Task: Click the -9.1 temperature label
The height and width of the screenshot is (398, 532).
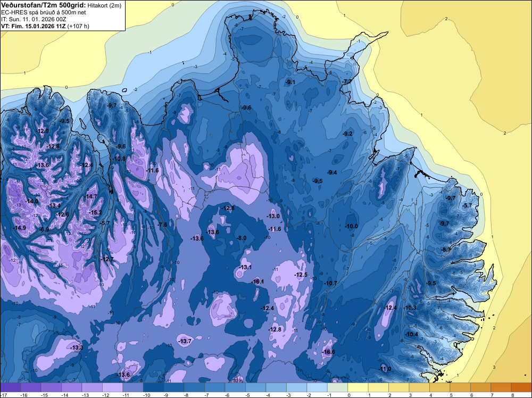Action: pos(290,82)
